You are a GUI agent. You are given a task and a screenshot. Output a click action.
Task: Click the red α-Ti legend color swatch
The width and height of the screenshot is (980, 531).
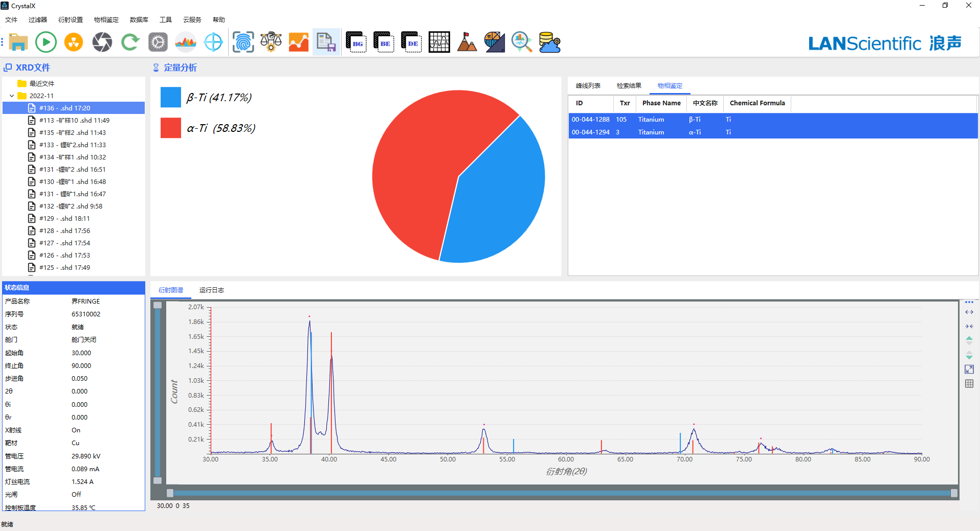[171, 128]
